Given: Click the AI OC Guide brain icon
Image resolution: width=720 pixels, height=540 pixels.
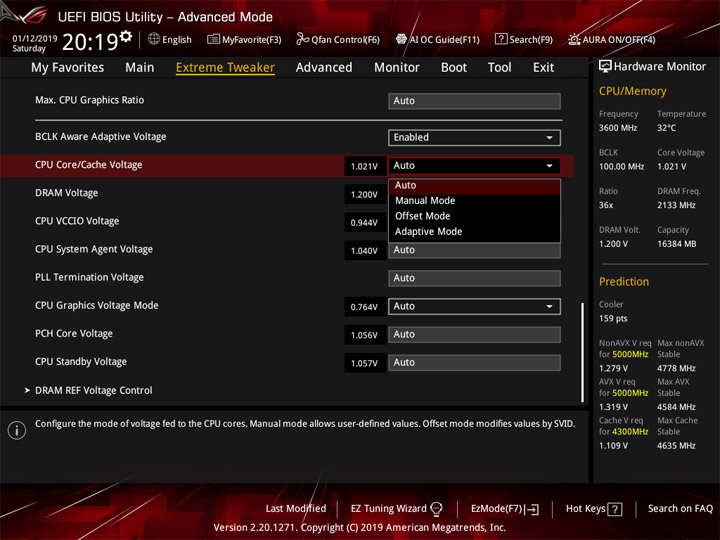Looking at the screenshot, I should [401, 39].
